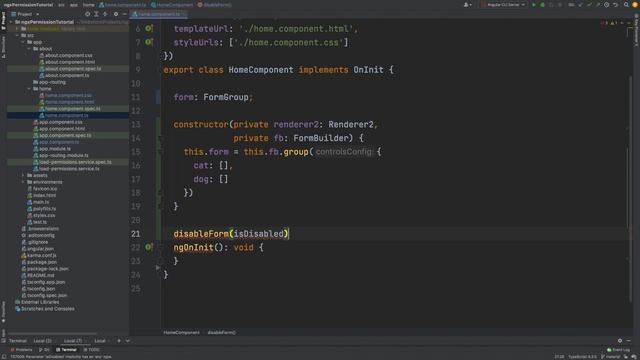Open polyfills.ts file
The width and height of the screenshot is (640, 360).
tap(42, 209)
